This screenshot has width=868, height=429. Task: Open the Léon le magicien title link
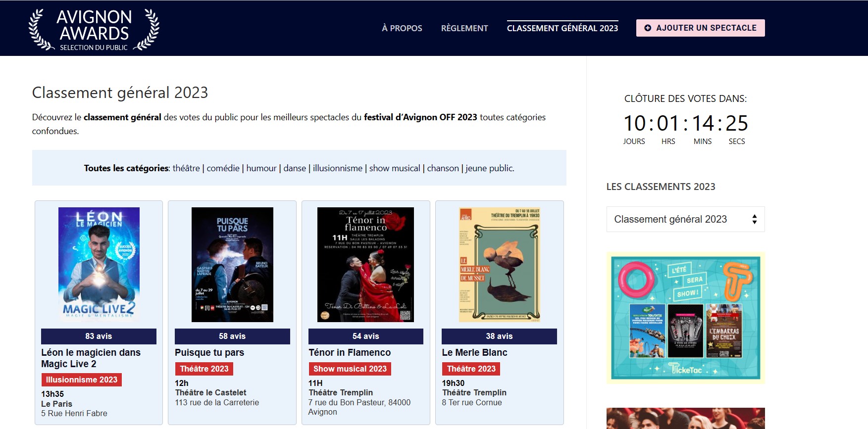tap(91, 358)
